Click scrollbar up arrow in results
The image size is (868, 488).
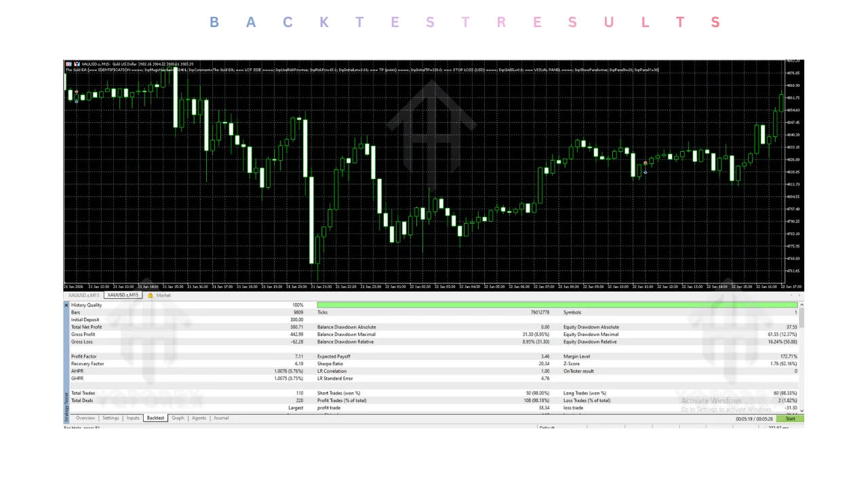point(802,305)
